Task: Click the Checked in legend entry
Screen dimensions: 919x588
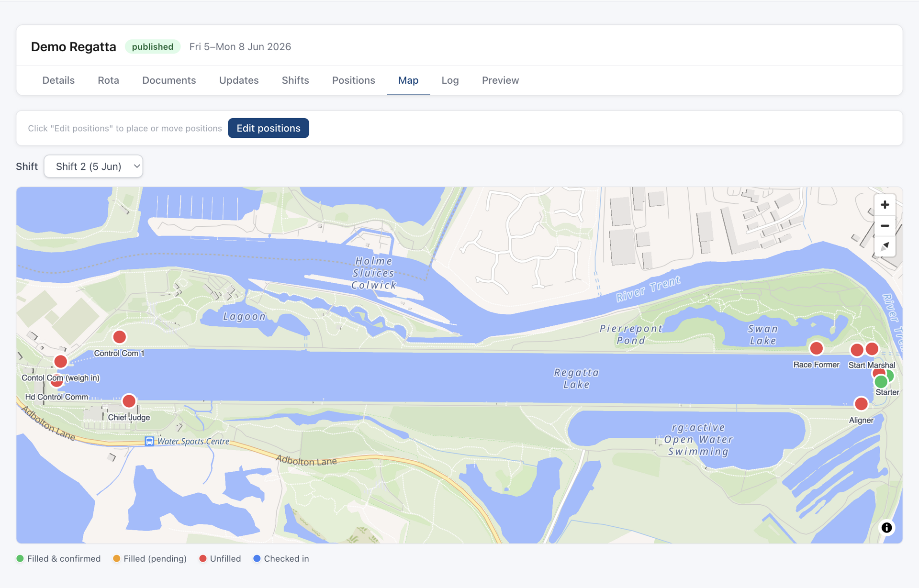Action: click(281, 558)
